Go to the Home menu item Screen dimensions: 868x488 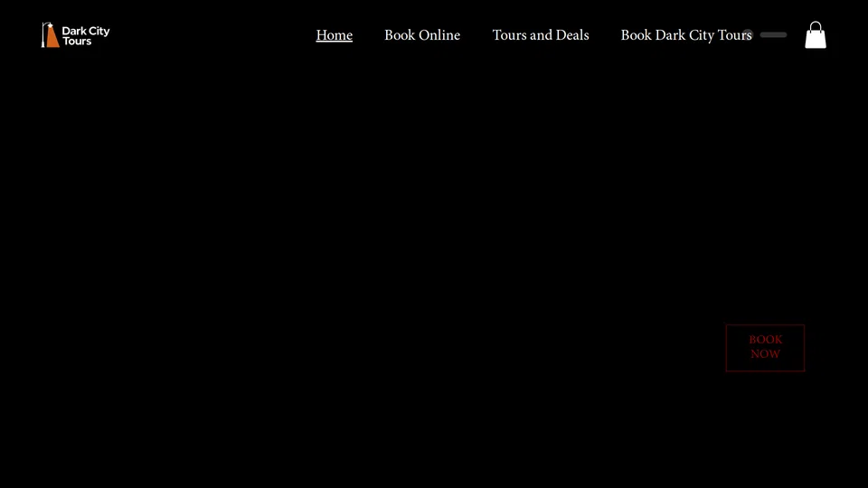tap(334, 35)
